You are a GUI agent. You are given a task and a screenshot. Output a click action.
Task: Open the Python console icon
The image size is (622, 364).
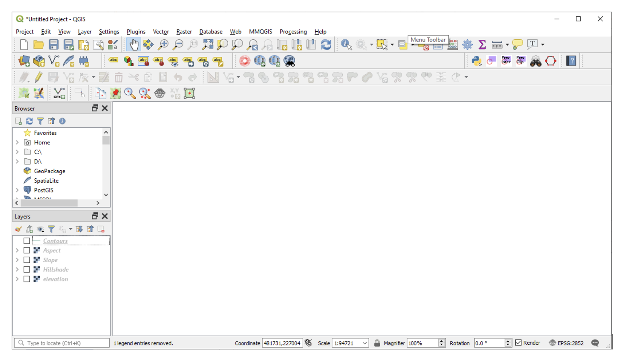pos(476,61)
